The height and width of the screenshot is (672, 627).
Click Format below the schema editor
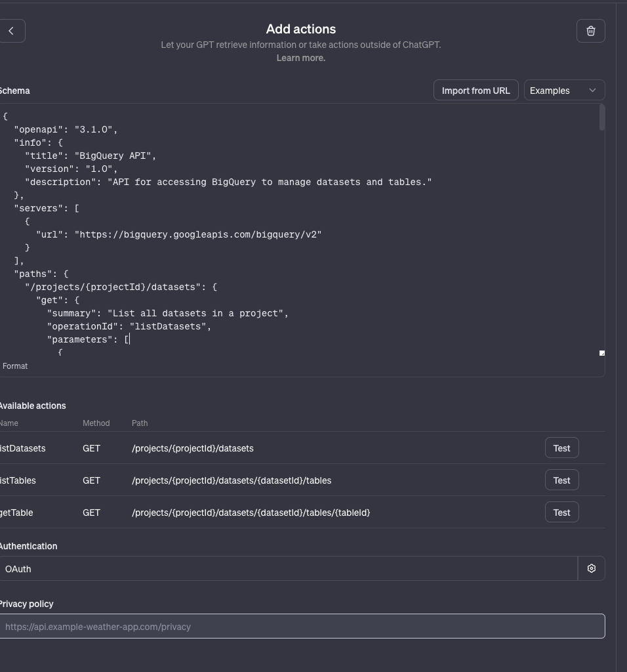coord(15,366)
